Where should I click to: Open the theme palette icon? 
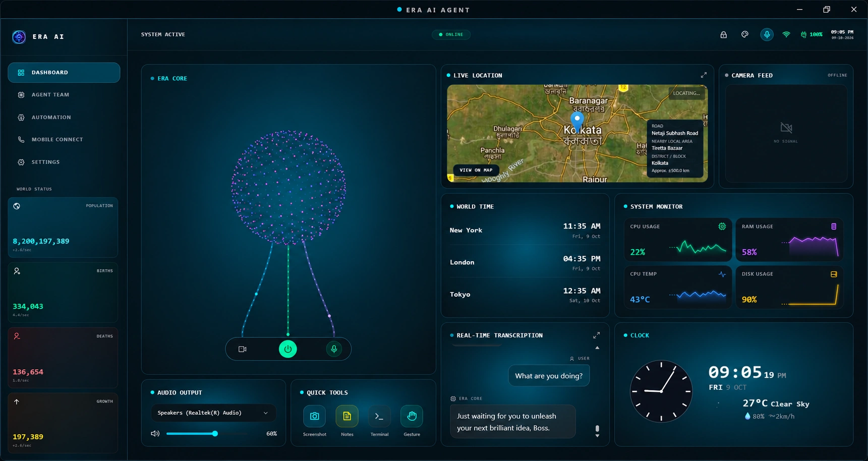click(744, 35)
